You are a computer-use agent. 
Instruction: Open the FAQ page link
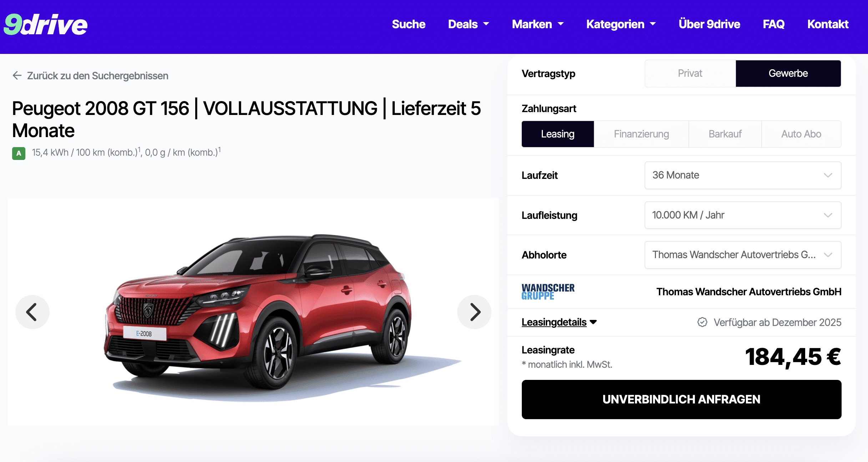773,24
